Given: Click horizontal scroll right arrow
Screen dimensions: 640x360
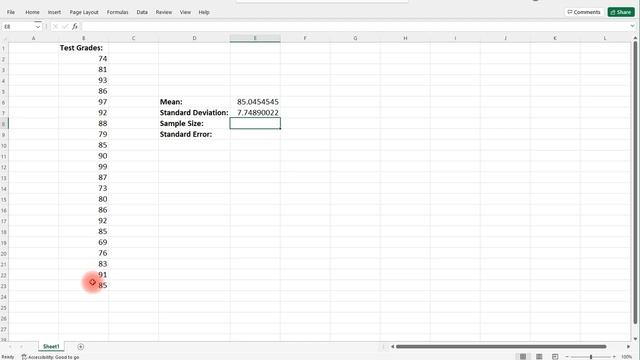Looking at the screenshot, I should [x=629, y=347].
